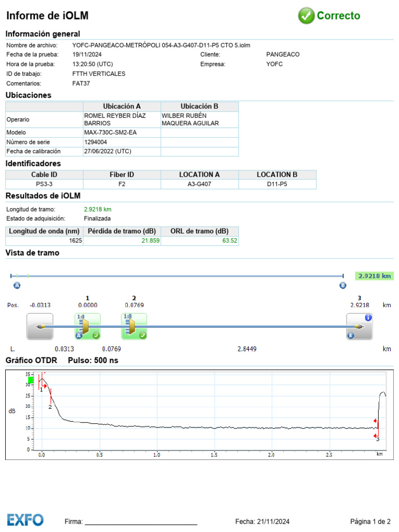399x532 pixels.
Task: Click the signature line next to Firma
Action: coord(141,525)
